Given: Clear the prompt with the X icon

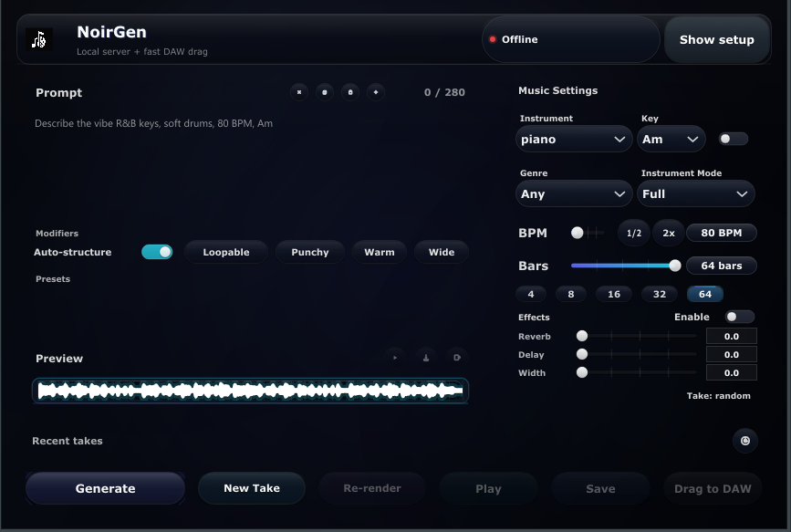Looking at the screenshot, I should click(299, 92).
